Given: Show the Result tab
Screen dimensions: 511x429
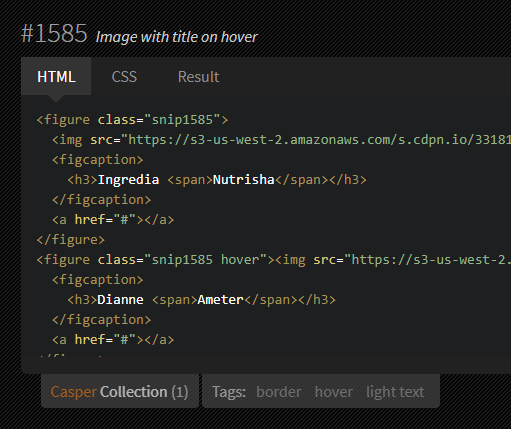Looking at the screenshot, I should (x=198, y=77).
